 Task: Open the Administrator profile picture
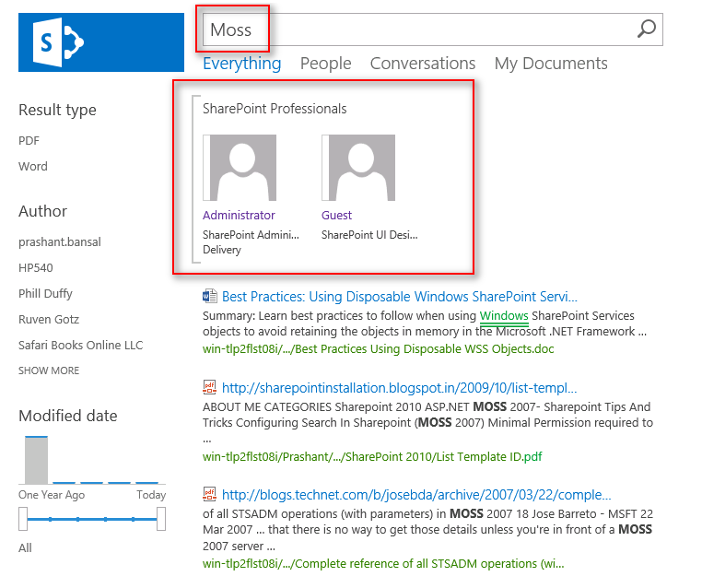coord(240,168)
